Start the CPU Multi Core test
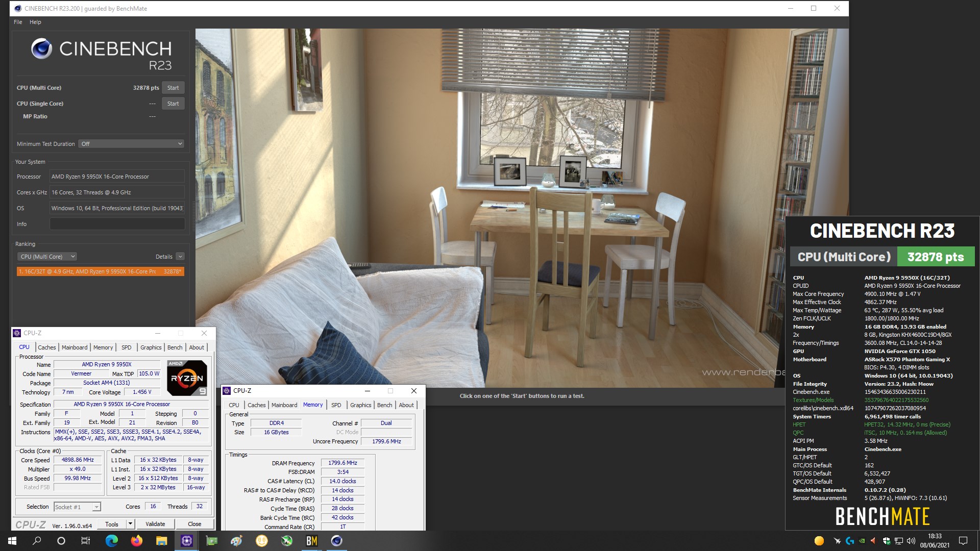Image resolution: width=980 pixels, height=551 pixels. tap(173, 88)
